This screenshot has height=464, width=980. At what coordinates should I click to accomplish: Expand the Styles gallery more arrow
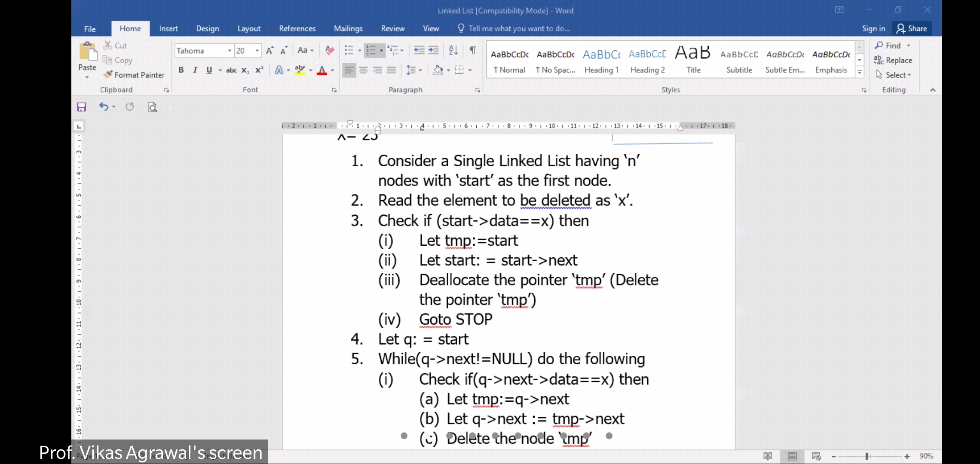[x=860, y=72]
